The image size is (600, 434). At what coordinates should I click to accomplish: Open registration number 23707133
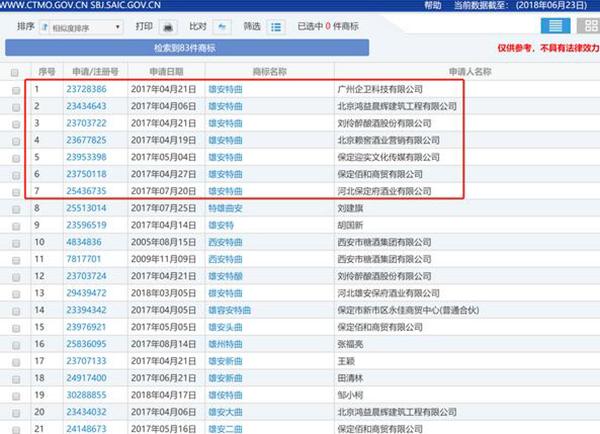(86, 361)
